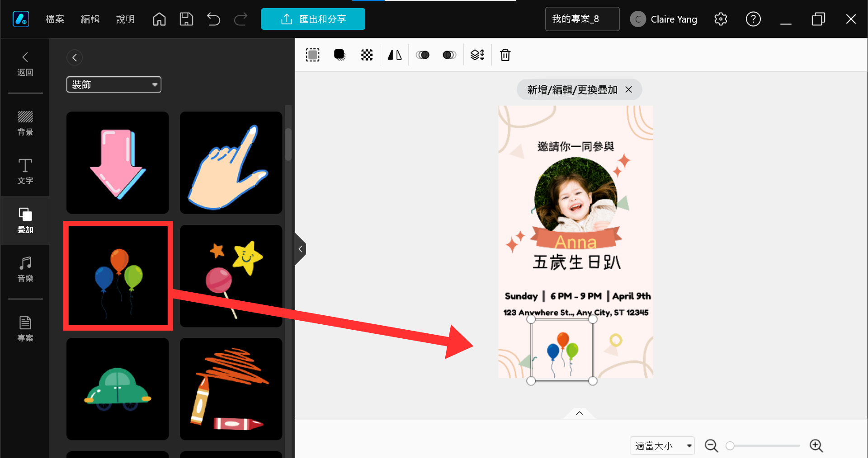Open the 適當大小 zoom dropdown
This screenshot has height=458, width=868.
point(662,446)
